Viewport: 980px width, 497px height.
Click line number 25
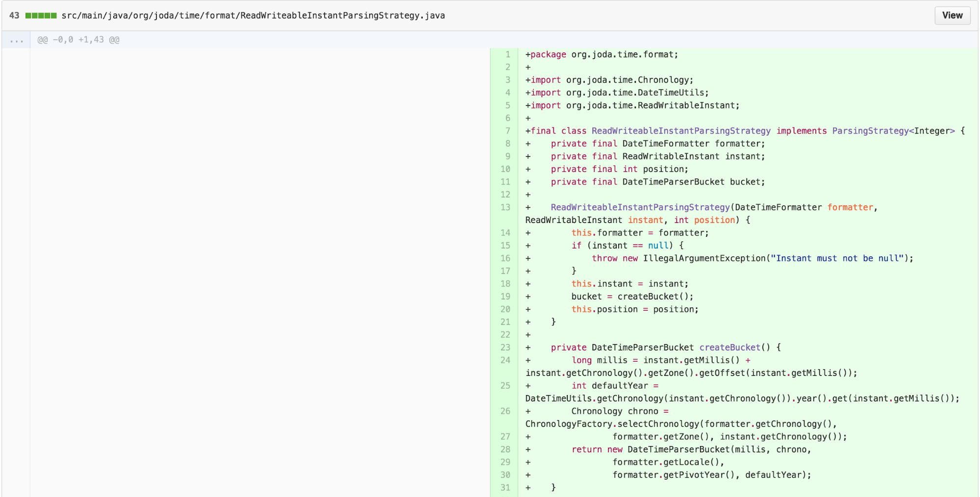[505, 386]
